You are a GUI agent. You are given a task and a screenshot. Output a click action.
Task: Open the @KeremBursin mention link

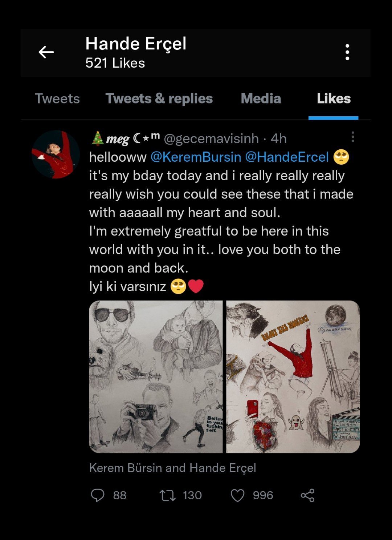click(196, 157)
